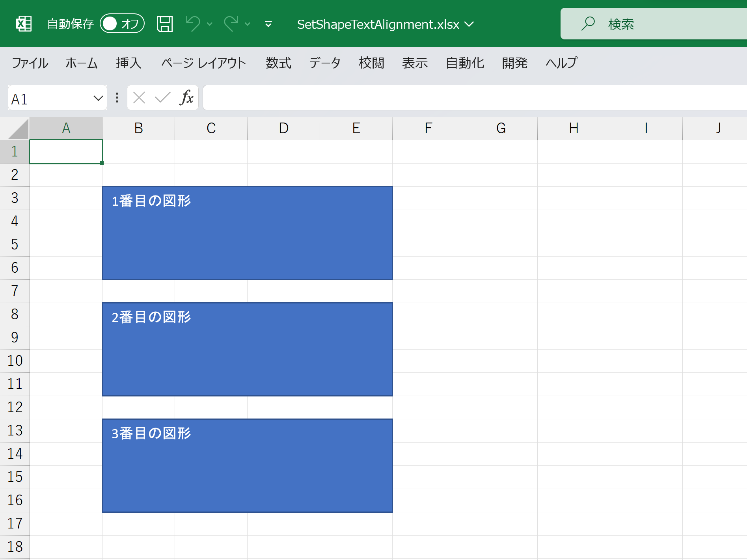The width and height of the screenshot is (747, 560).
Task: Select column C header
Action: (211, 128)
